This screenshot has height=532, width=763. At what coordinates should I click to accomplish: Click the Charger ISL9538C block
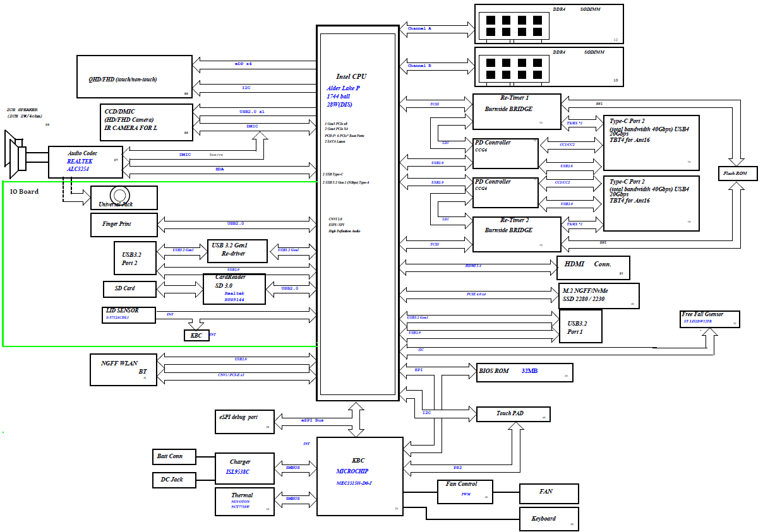[x=244, y=468]
